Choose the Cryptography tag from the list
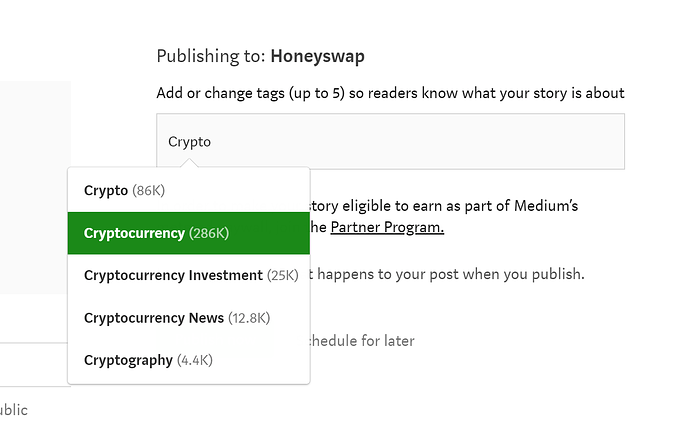 [128, 360]
